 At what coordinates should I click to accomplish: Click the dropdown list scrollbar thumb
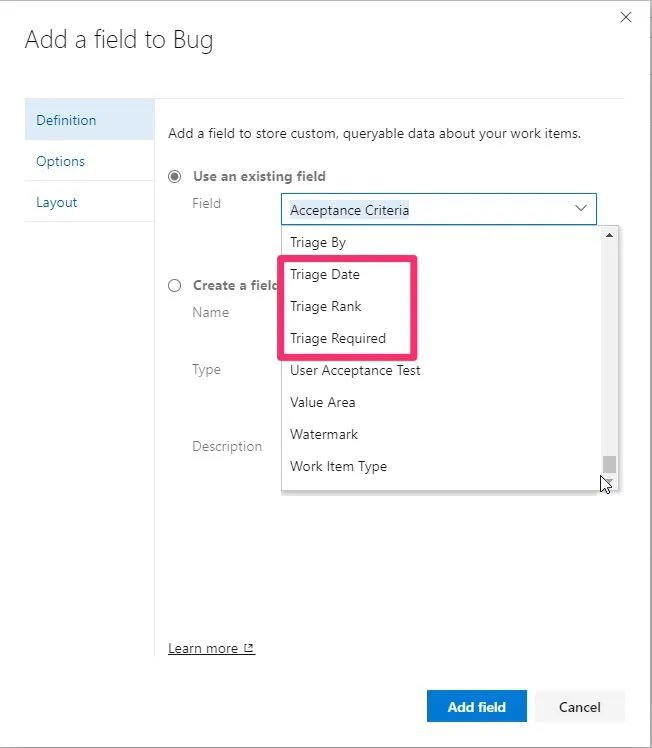click(609, 464)
